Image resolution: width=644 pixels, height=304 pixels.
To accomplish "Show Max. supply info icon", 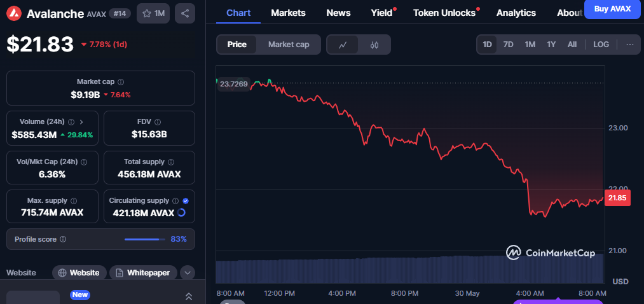I will (74, 201).
